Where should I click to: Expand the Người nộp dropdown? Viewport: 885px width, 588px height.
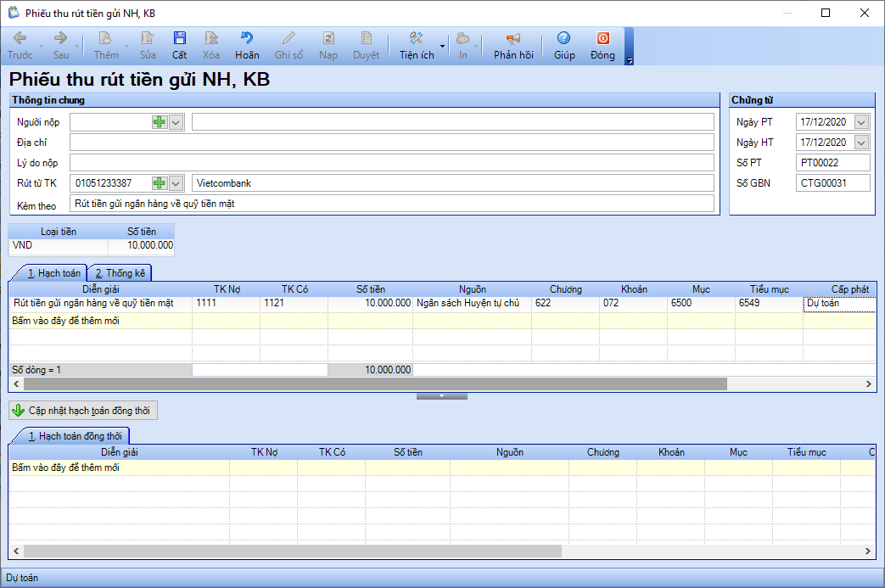pyautogui.click(x=176, y=122)
